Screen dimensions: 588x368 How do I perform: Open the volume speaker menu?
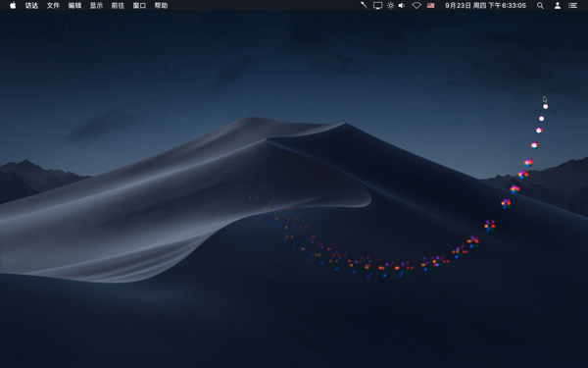402,5
